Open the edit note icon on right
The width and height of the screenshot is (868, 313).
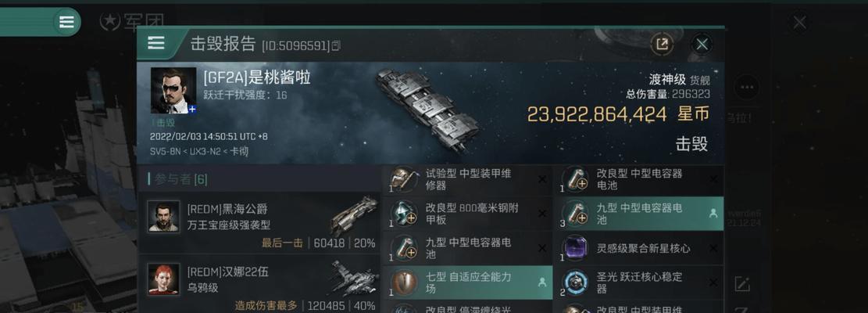[x=741, y=284]
